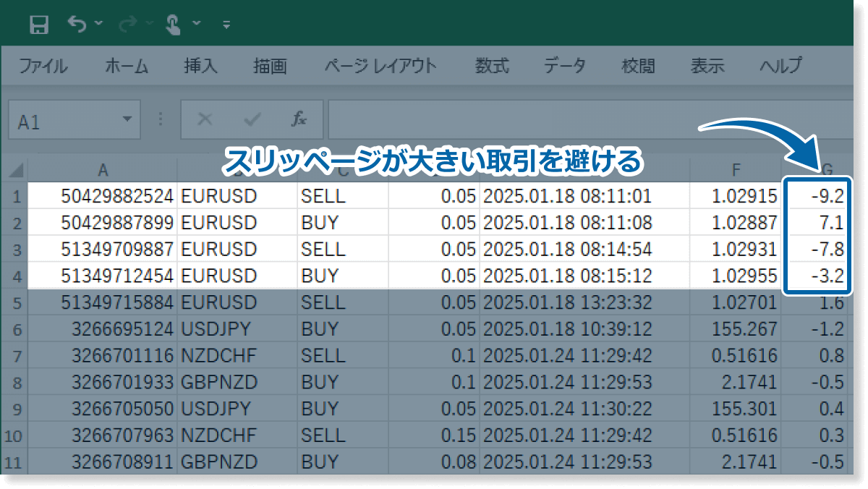
Task: Select cell containing -9.2 in column G
Action: (x=817, y=196)
